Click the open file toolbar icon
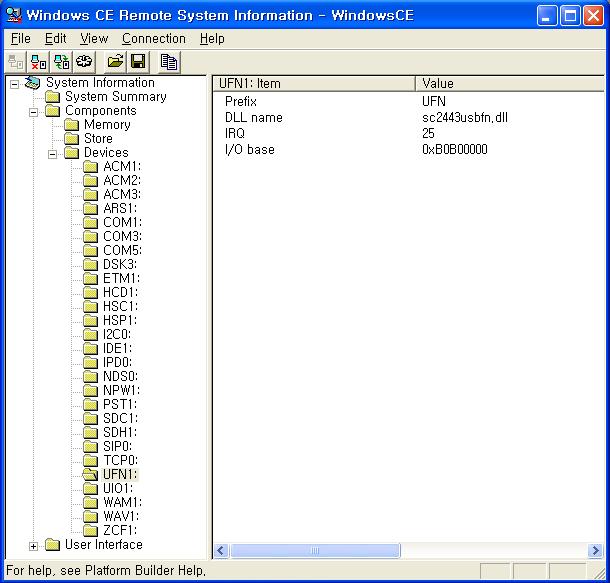610x583 pixels. click(116, 62)
